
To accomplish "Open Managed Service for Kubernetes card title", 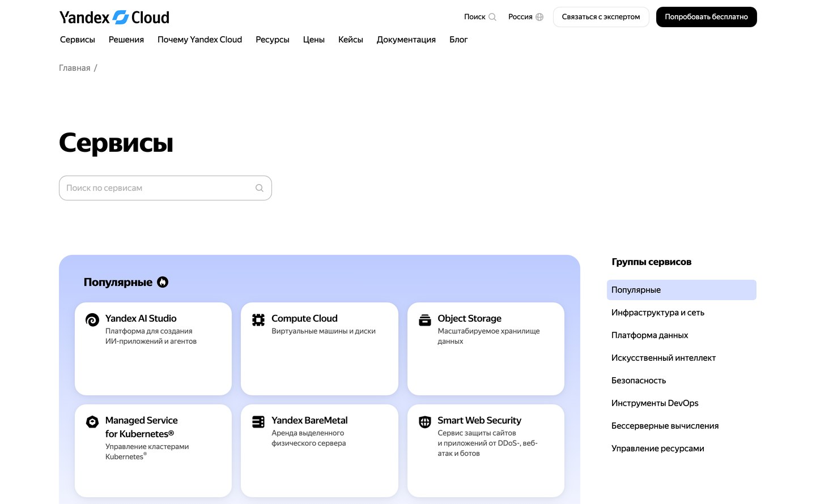I will tap(142, 427).
